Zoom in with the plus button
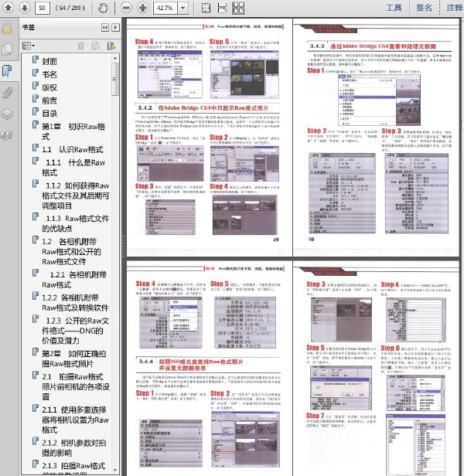The width and height of the screenshot is (464, 476). [x=142, y=8]
